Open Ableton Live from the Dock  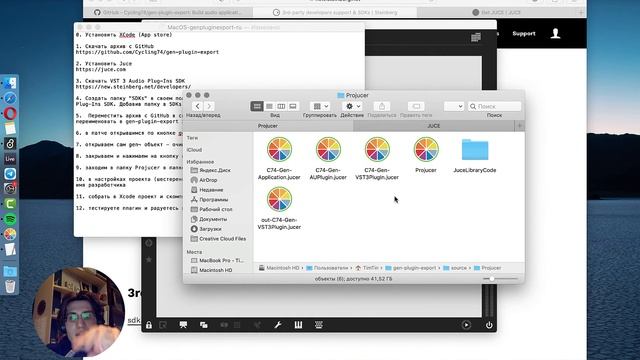[10, 159]
